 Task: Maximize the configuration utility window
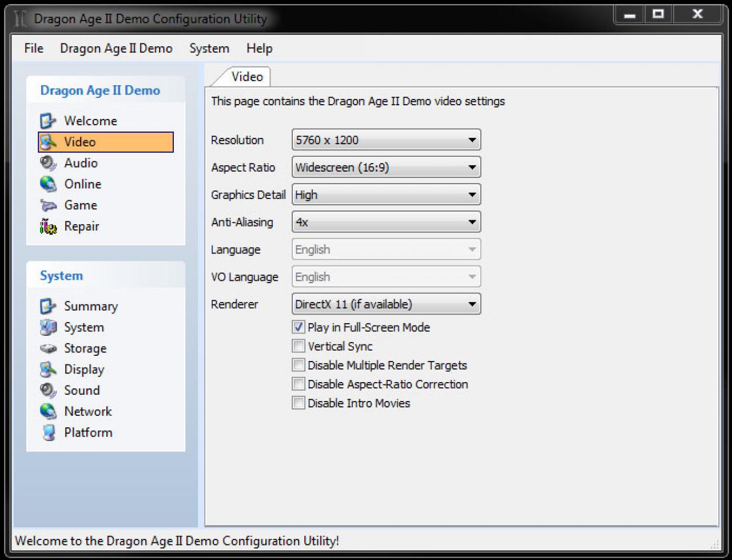click(658, 14)
